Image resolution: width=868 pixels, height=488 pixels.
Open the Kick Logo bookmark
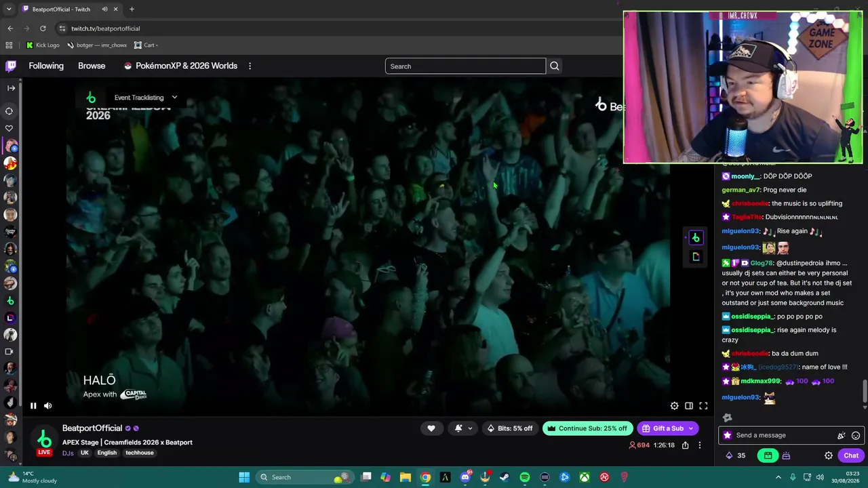tap(43, 45)
